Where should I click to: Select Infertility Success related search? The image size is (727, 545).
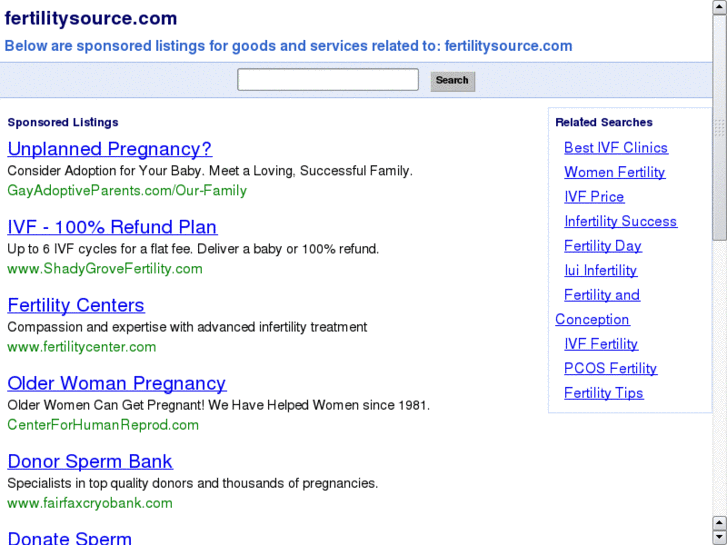click(620, 221)
